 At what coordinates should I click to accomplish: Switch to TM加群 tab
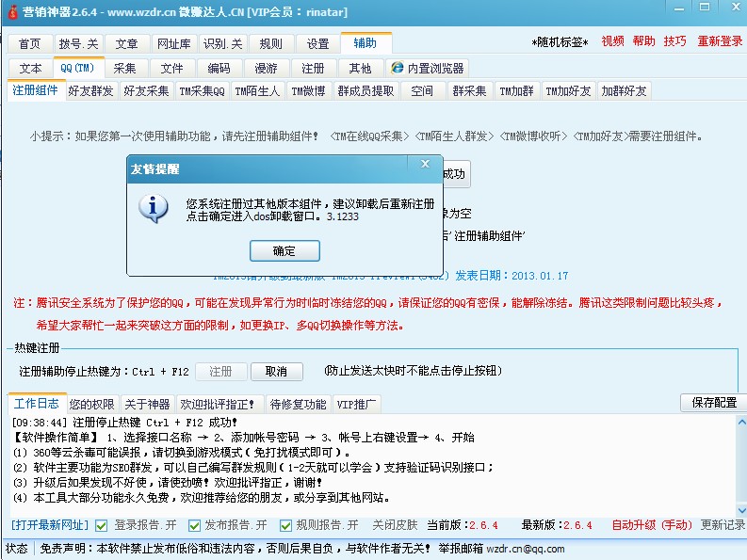pos(516,90)
